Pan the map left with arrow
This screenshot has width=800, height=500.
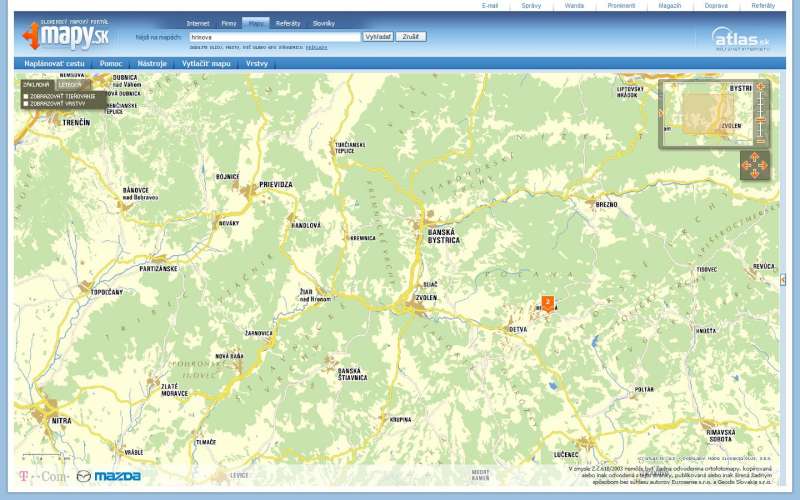point(746,165)
